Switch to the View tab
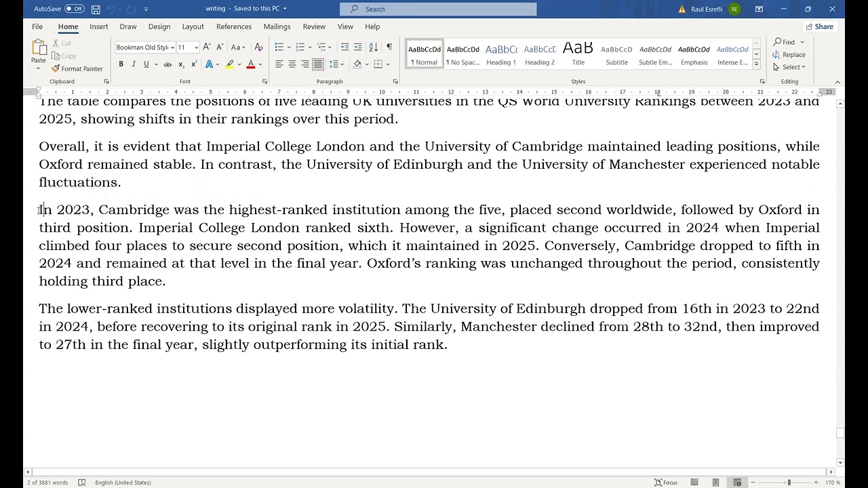This screenshot has width=868, height=488. (x=345, y=26)
